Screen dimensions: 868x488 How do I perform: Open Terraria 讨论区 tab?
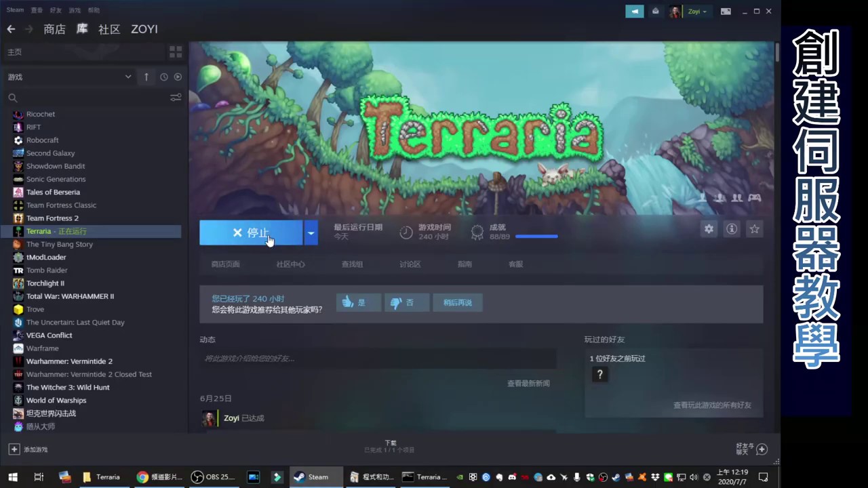[410, 264]
